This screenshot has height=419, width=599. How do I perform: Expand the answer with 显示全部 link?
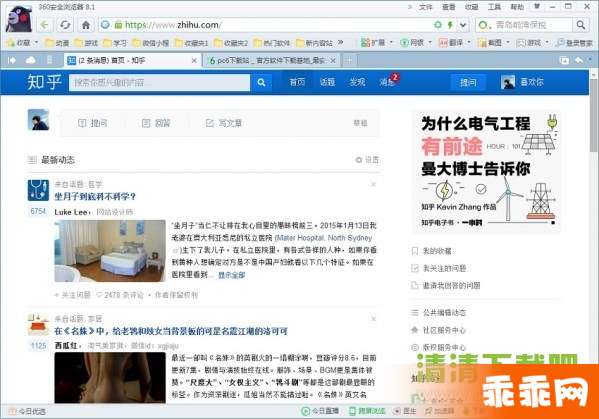[x=232, y=275]
